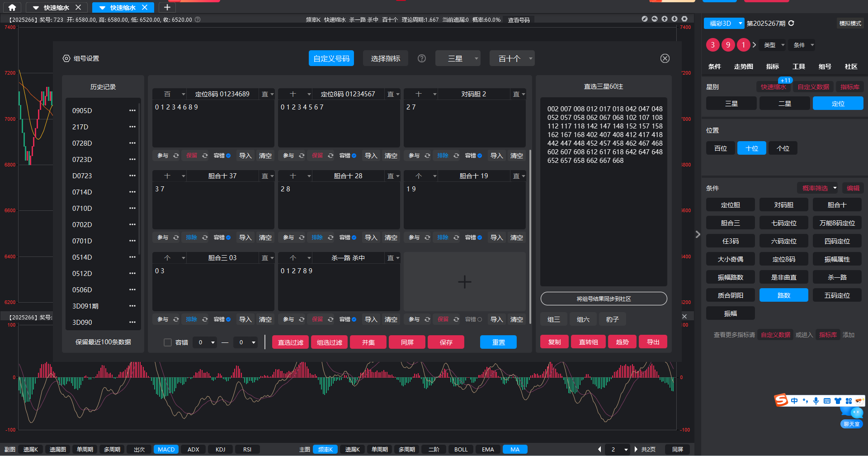Viewport: 868px width, 456px height.
Task: Switch to the 选择指标 tab
Action: coord(385,58)
